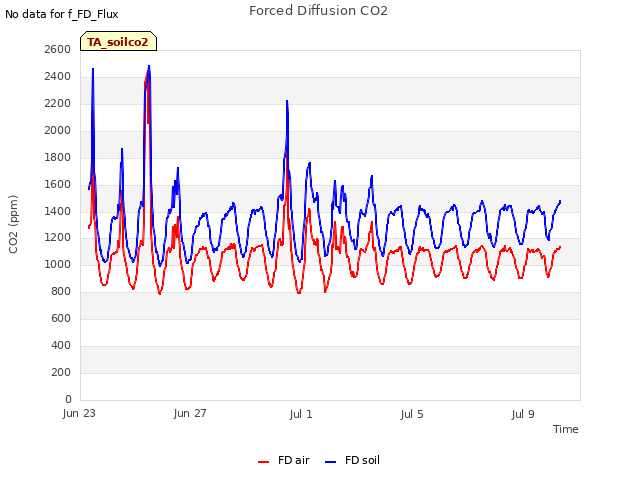
Task: Click the 2400 y-axis tick label
Action: point(58,76)
